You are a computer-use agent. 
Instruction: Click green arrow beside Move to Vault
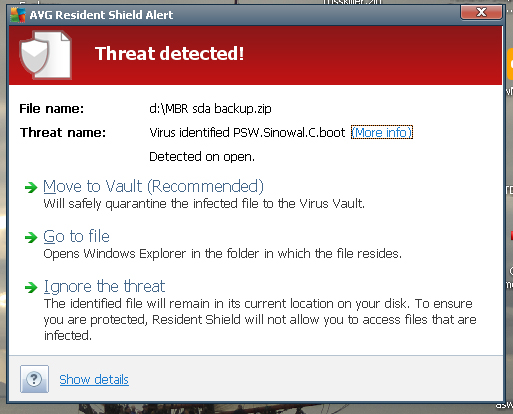[31, 187]
